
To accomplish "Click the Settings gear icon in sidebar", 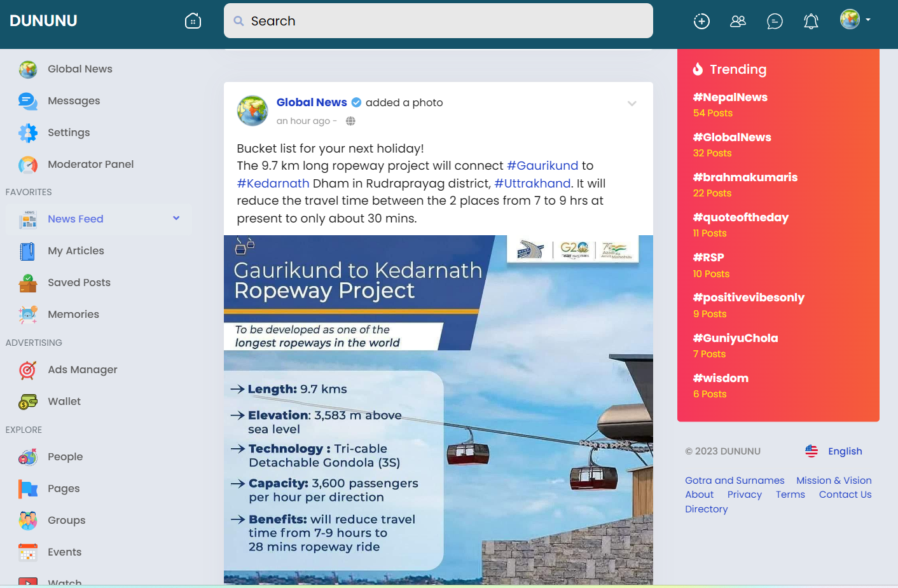I will (28, 133).
